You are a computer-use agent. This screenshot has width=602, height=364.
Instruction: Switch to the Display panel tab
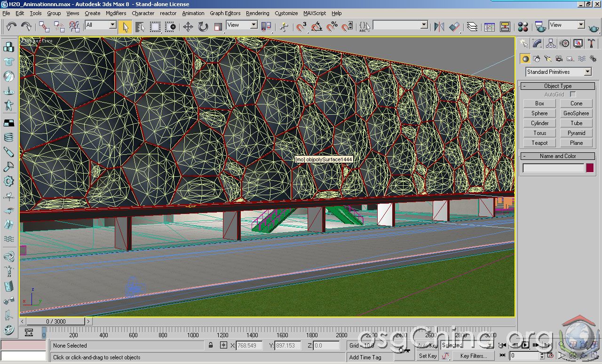point(578,44)
